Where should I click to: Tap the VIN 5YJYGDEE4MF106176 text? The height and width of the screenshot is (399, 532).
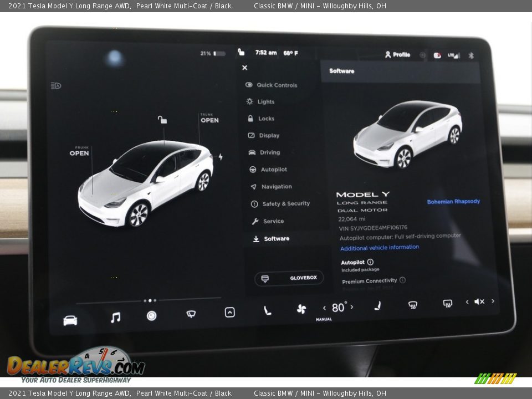point(373,228)
